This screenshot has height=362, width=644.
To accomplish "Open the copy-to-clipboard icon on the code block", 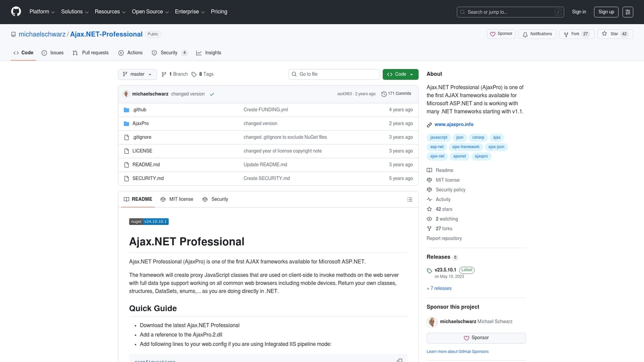I will (x=399, y=360).
